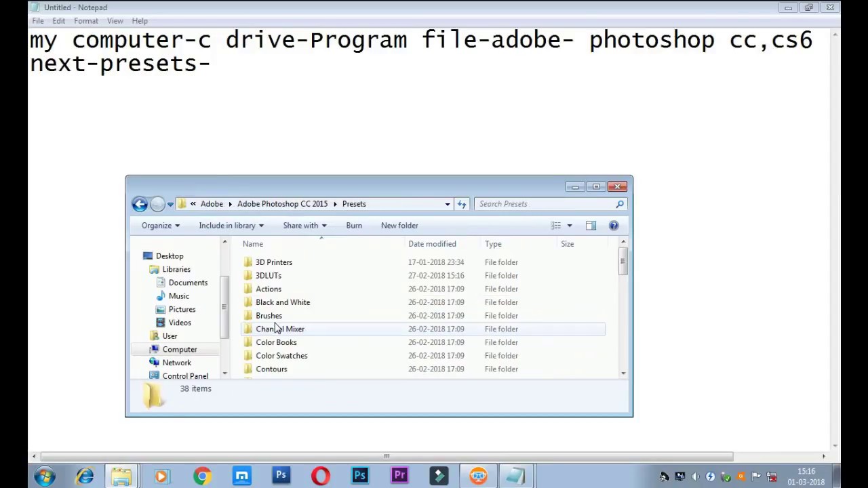Select Pictures in navigation pane

pos(182,310)
